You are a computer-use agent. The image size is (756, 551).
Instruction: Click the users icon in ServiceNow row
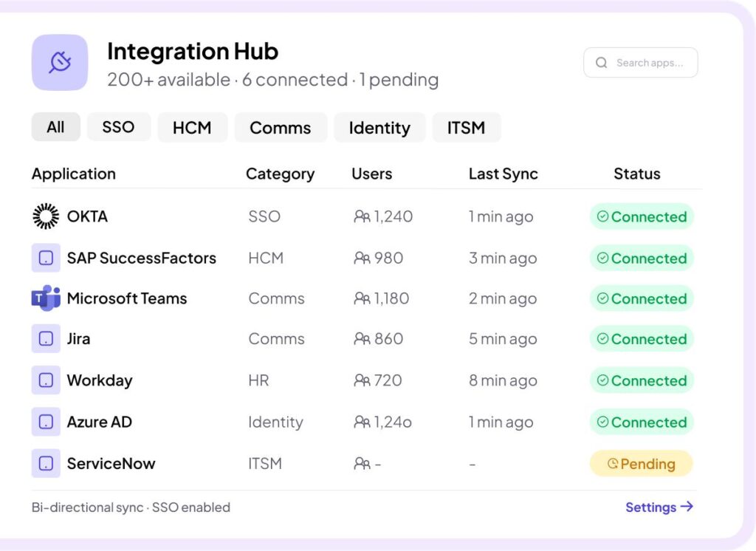(x=362, y=464)
